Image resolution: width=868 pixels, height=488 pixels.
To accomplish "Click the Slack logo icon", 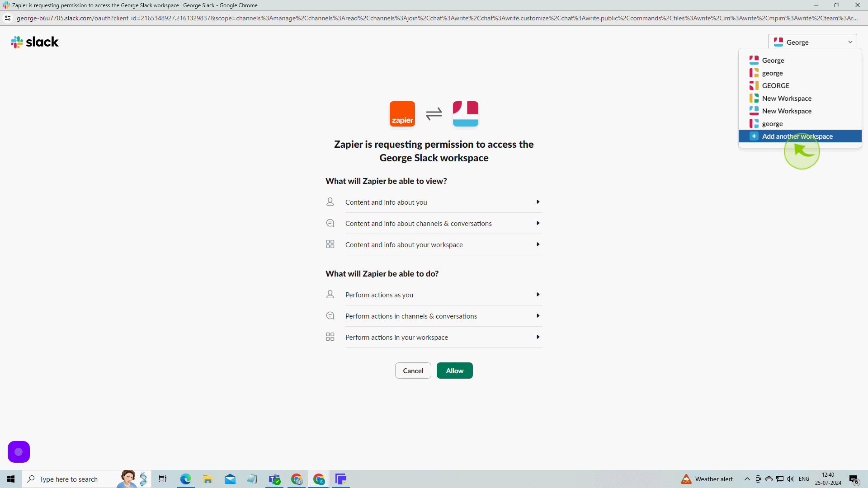I will pyautogui.click(x=17, y=42).
